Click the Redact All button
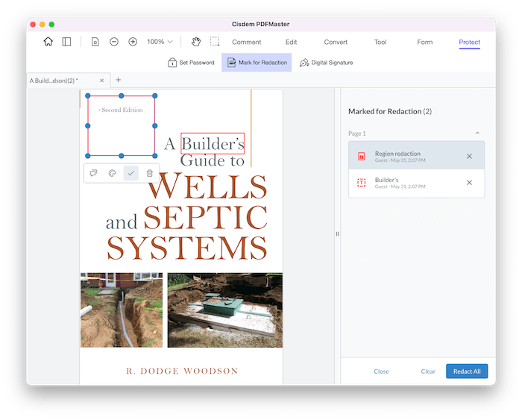The image size is (522, 420). coord(467,371)
